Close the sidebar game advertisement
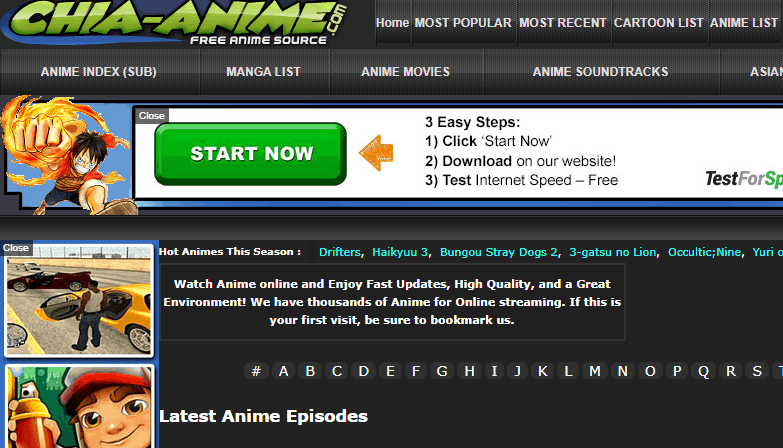783x448 pixels. [x=15, y=248]
